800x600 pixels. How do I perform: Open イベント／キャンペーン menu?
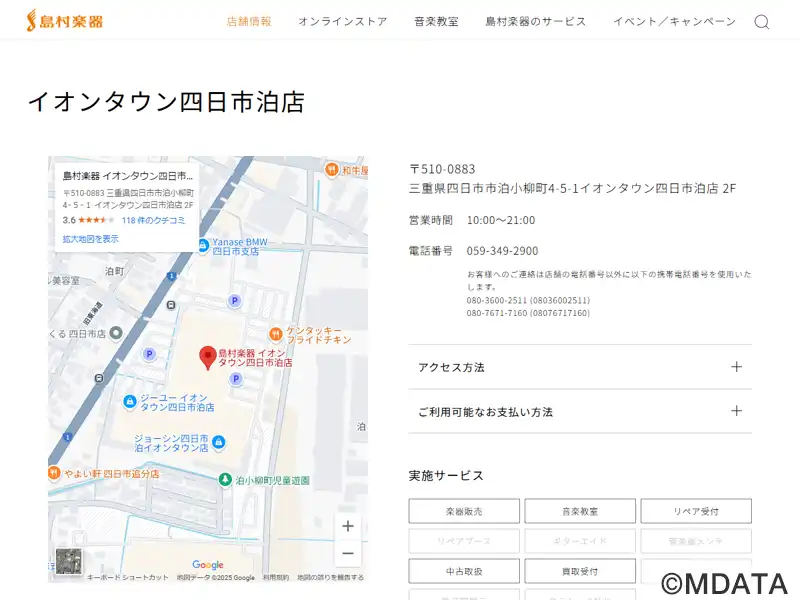674,21
